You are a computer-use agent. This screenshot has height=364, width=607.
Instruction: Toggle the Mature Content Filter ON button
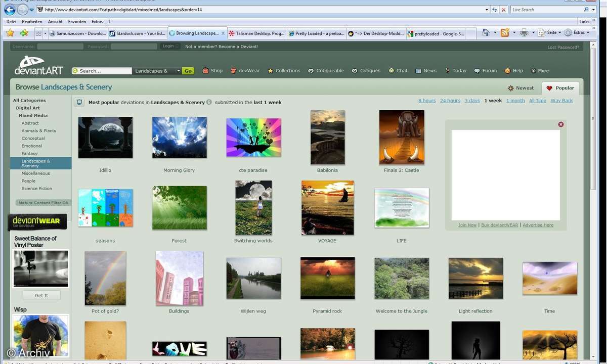43,203
